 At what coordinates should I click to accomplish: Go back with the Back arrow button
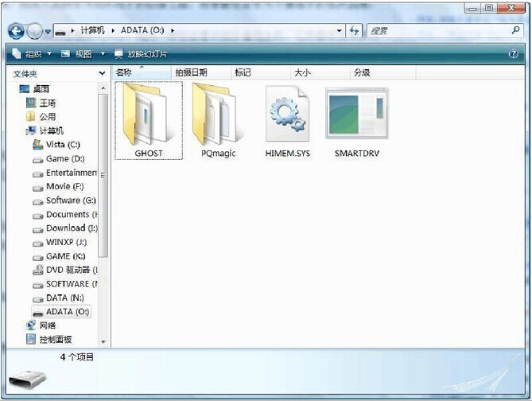pyautogui.click(x=16, y=31)
